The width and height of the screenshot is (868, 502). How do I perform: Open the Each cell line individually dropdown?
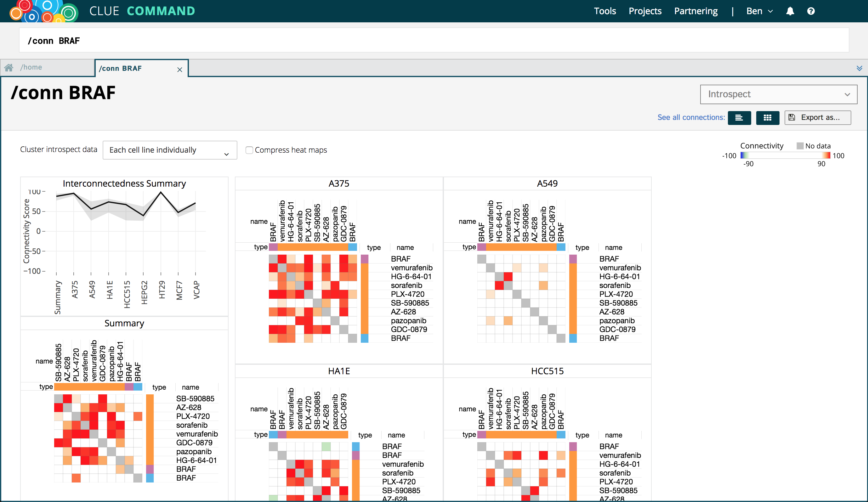pos(170,150)
